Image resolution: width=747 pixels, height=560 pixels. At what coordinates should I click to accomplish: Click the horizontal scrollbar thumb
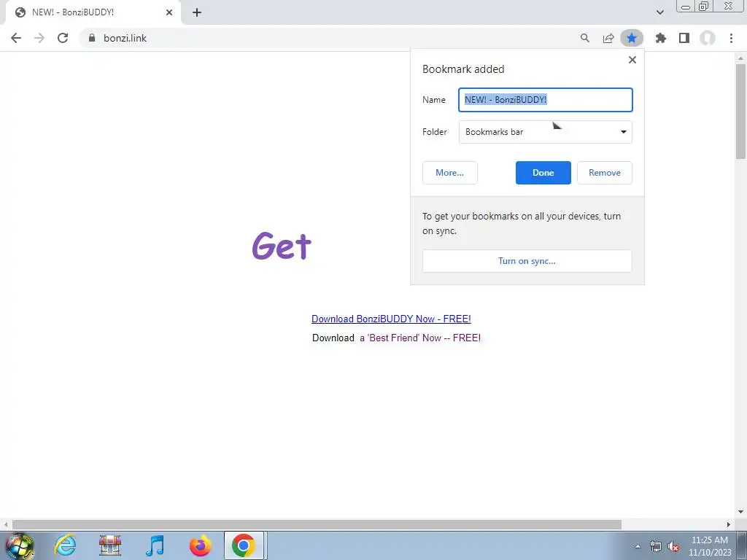coord(317,525)
